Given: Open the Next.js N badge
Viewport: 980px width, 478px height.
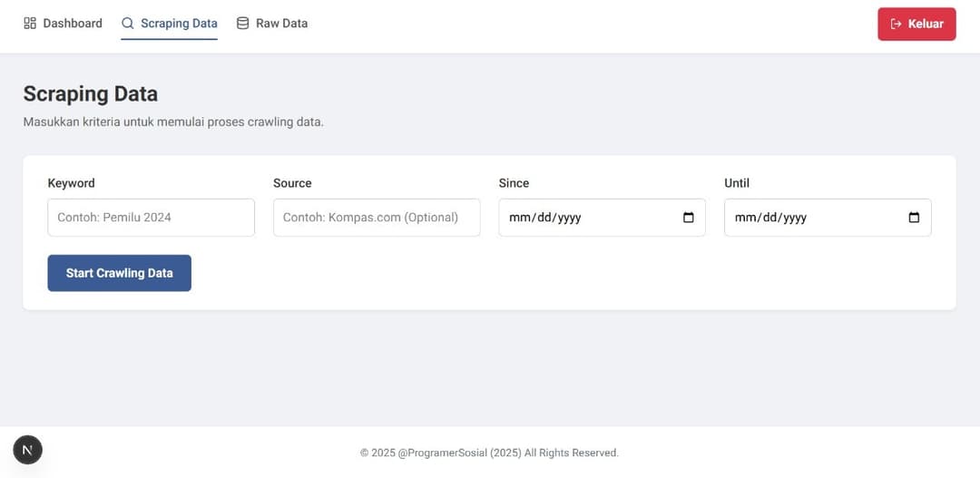Looking at the screenshot, I should coord(27,450).
